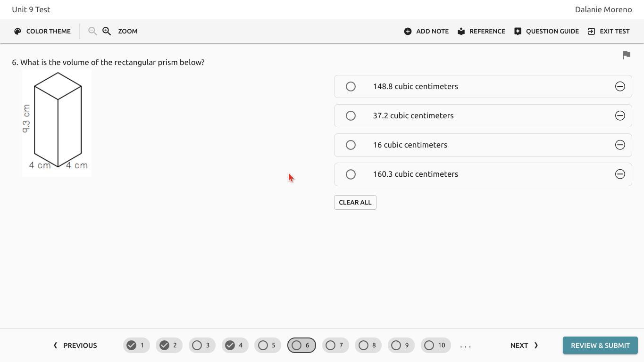Eliminate the 16 cubic centimeters choice
Image resolution: width=644 pixels, height=362 pixels.
(x=620, y=145)
